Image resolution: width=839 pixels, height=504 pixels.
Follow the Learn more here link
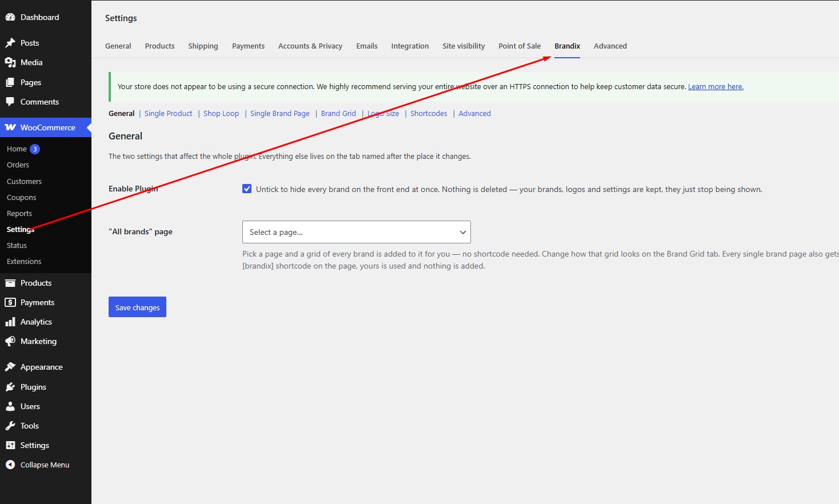tap(716, 86)
